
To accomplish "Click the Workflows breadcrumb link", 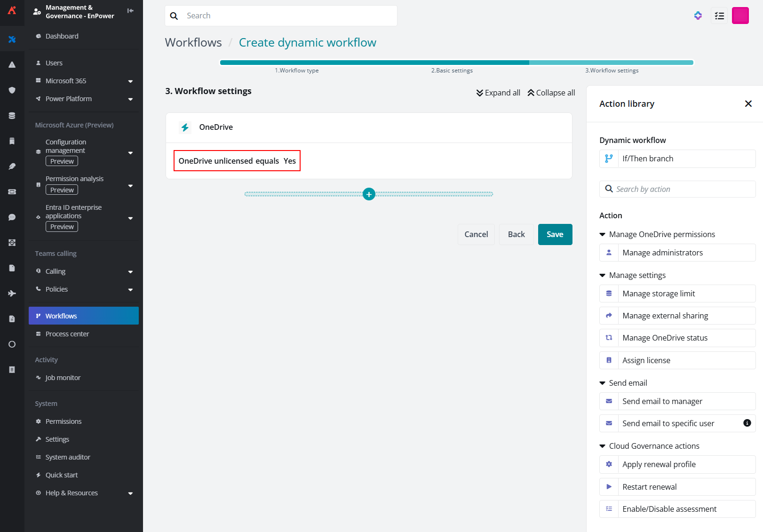I will point(193,43).
